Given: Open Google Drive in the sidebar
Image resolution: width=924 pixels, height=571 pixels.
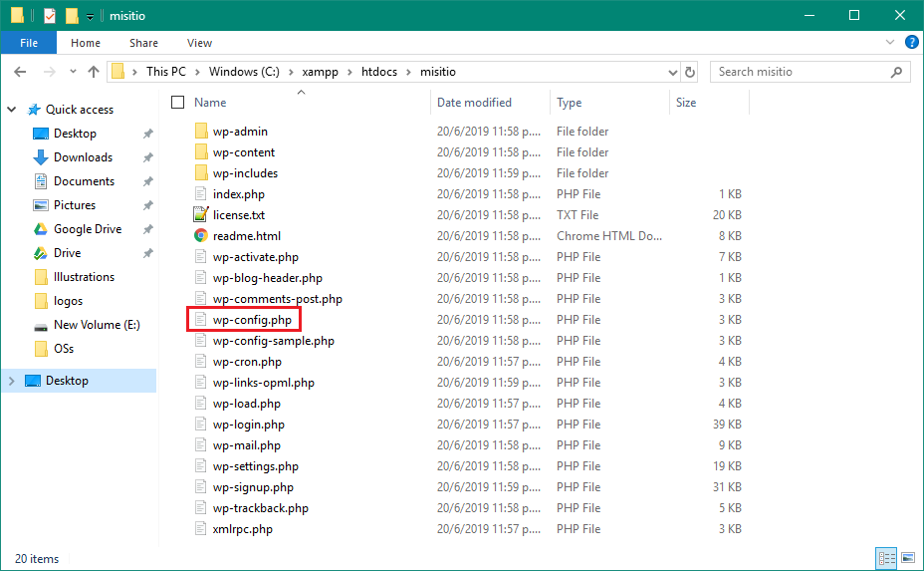Looking at the screenshot, I should pos(88,229).
